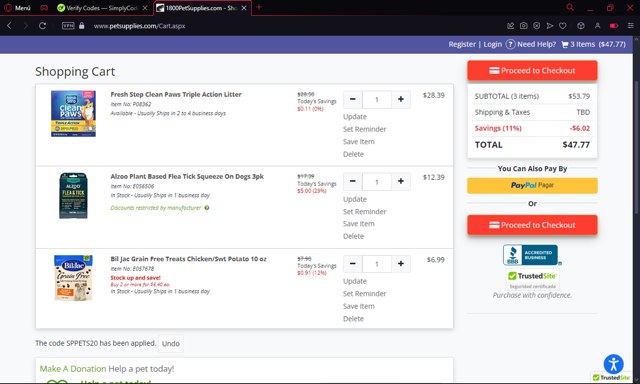Open the extensions cube icon
640x384 pixels.
click(x=581, y=26)
